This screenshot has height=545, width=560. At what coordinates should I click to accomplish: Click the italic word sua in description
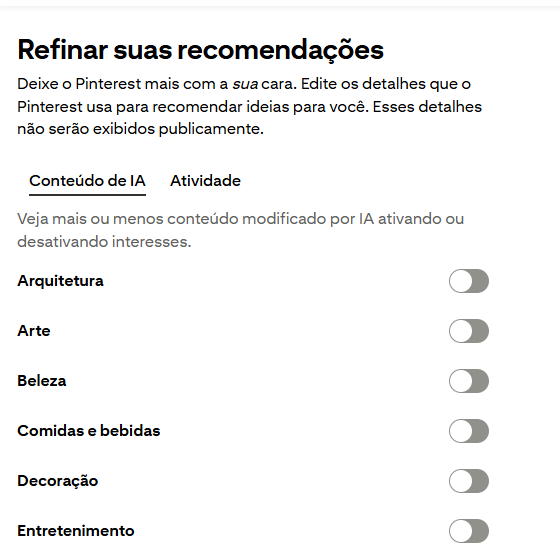[x=245, y=84]
